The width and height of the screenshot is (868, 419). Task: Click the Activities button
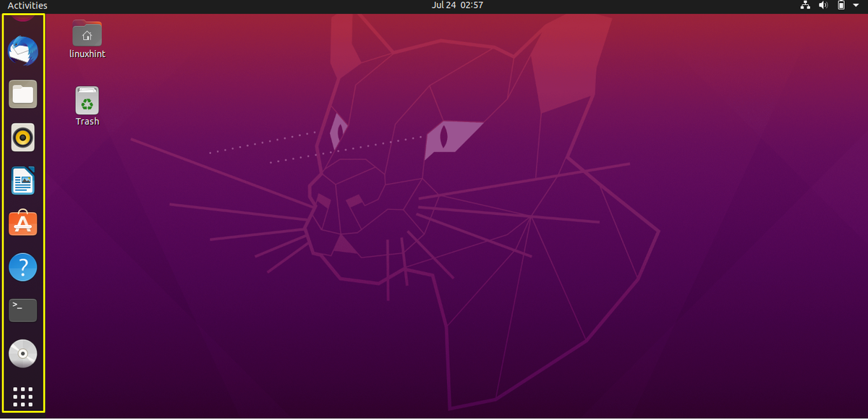[x=26, y=5]
